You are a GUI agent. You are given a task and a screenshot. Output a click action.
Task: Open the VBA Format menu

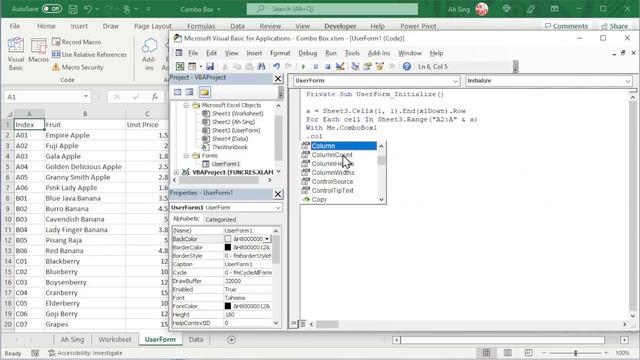[280, 53]
